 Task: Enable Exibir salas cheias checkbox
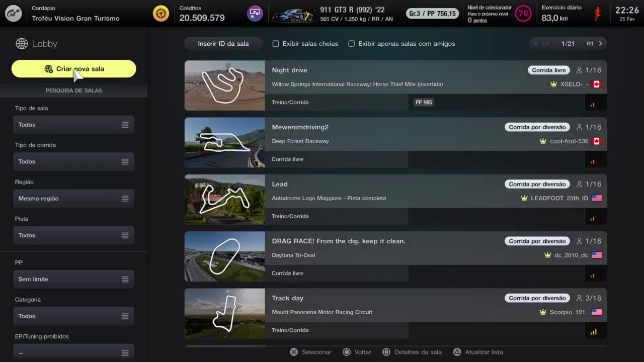[276, 44]
